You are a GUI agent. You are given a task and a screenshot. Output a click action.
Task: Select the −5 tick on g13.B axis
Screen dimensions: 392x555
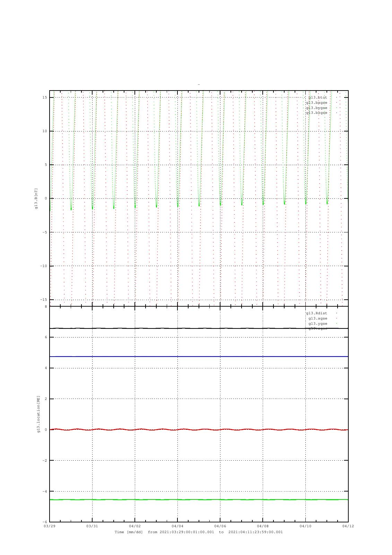tap(44, 232)
